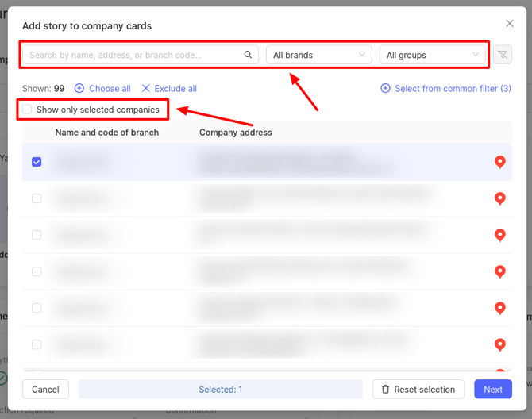The width and height of the screenshot is (532, 419).
Task: Click map pin in fourth company row
Action: (x=500, y=271)
